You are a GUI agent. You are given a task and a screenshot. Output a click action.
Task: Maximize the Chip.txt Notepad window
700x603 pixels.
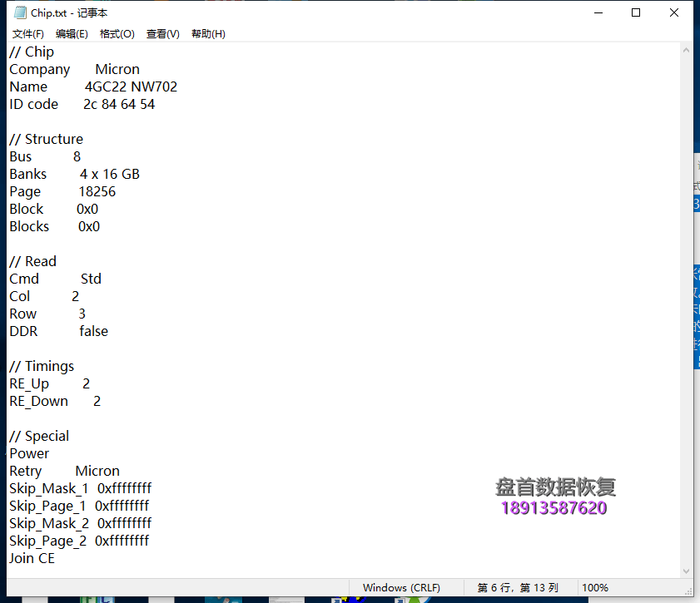(636, 12)
